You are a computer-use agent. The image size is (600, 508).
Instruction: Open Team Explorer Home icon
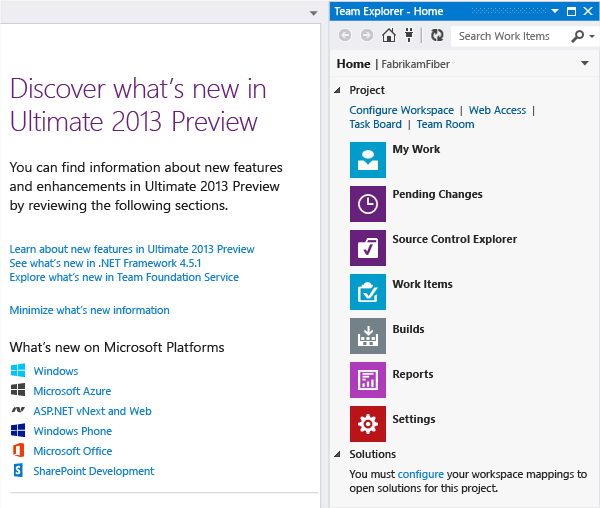click(389, 36)
